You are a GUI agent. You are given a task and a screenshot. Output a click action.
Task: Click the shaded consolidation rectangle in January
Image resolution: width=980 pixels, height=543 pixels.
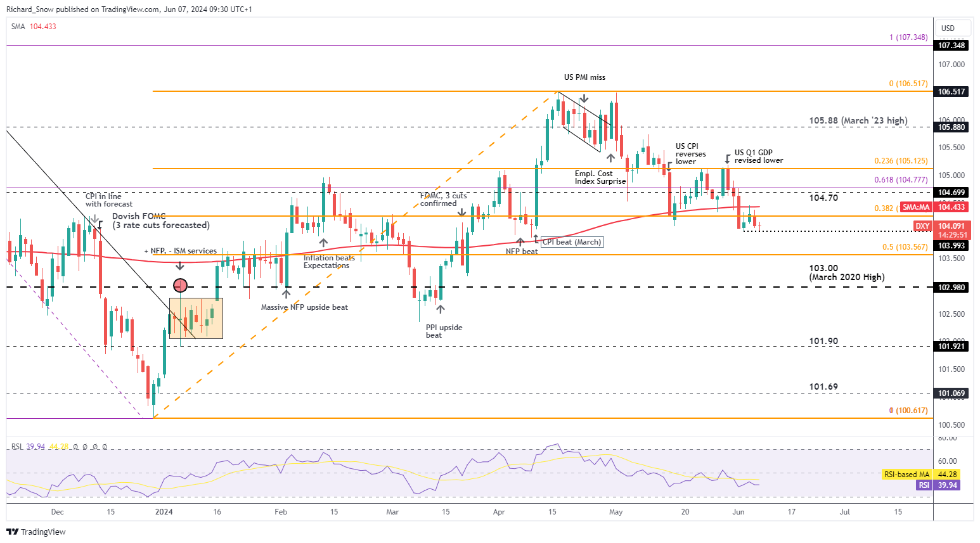[196, 318]
